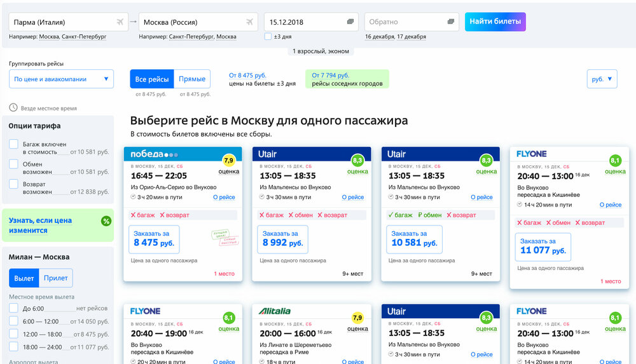
Task: Expand По цене и авиакомпании grouping dropdown
Action: click(61, 79)
